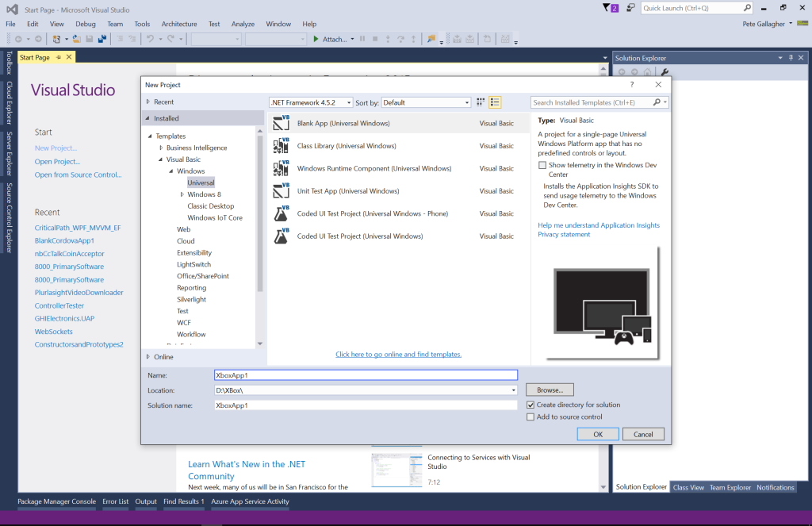Uncheck Create directory for solution
The height and width of the screenshot is (526, 812).
coord(530,405)
